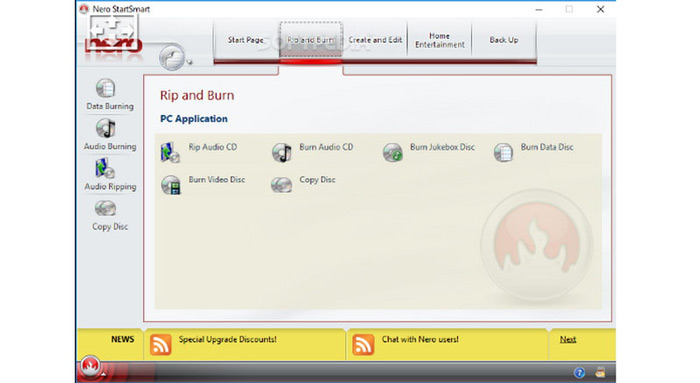Open the Special Upgrade Discounts RSS icon
Image resolution: width=700 pixels, height=383 pixels.
pos(161,345)
